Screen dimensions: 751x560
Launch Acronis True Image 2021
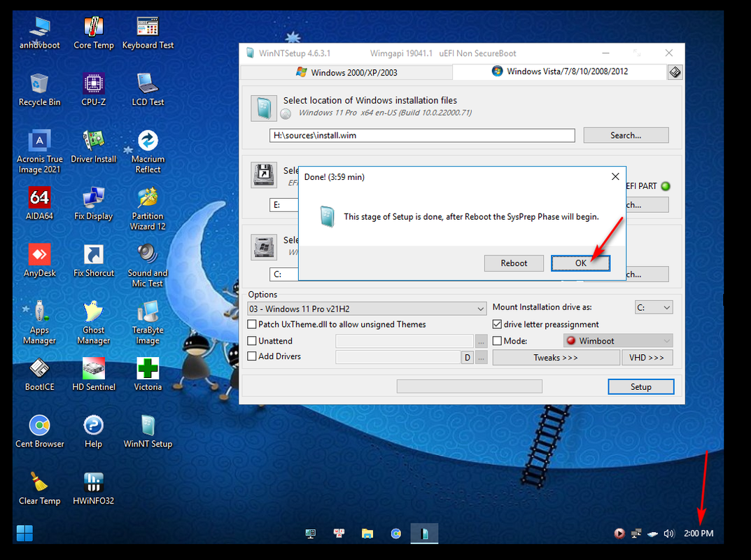pos(39,151)
